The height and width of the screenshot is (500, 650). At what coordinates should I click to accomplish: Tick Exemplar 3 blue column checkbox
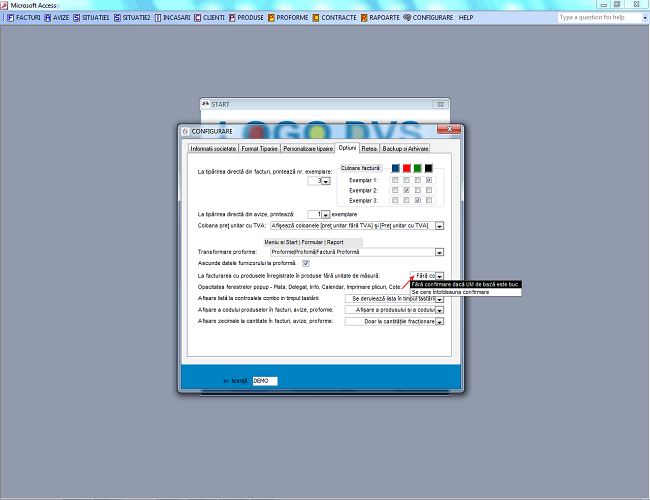coord(395,200)
